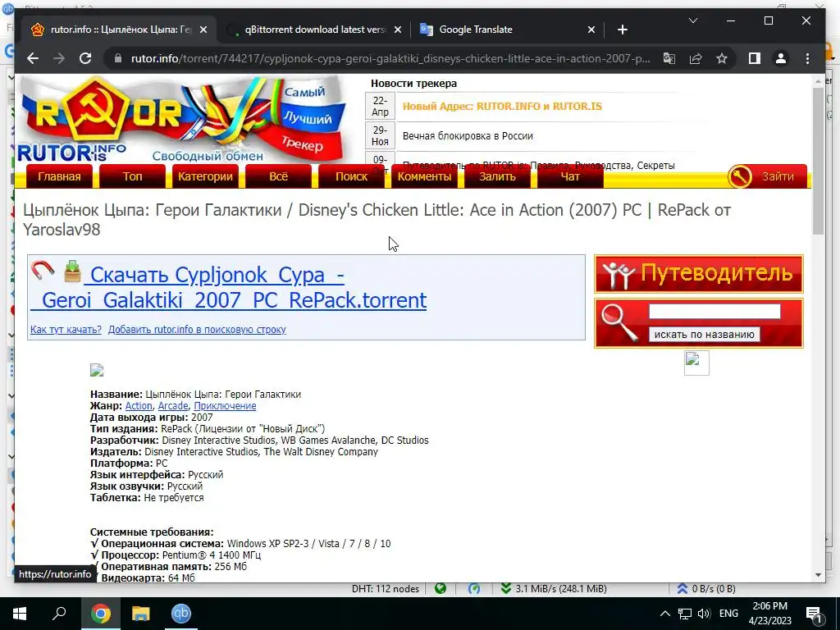Open the Приключение genre link
840x630 pixels.
(x=225, y=406)
